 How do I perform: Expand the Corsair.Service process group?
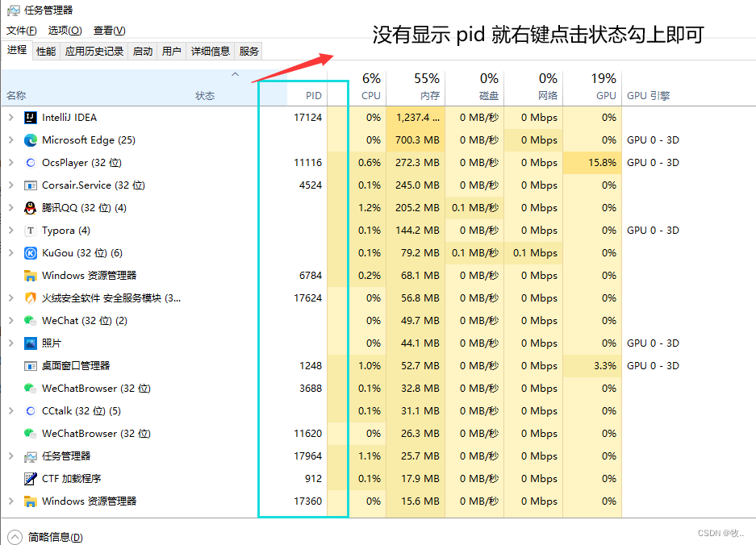coord(11,185)
